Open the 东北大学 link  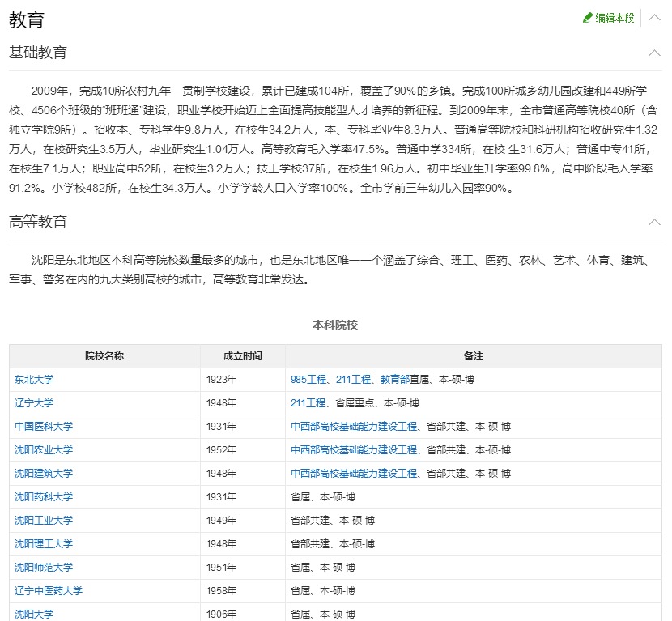pos(34,379)
